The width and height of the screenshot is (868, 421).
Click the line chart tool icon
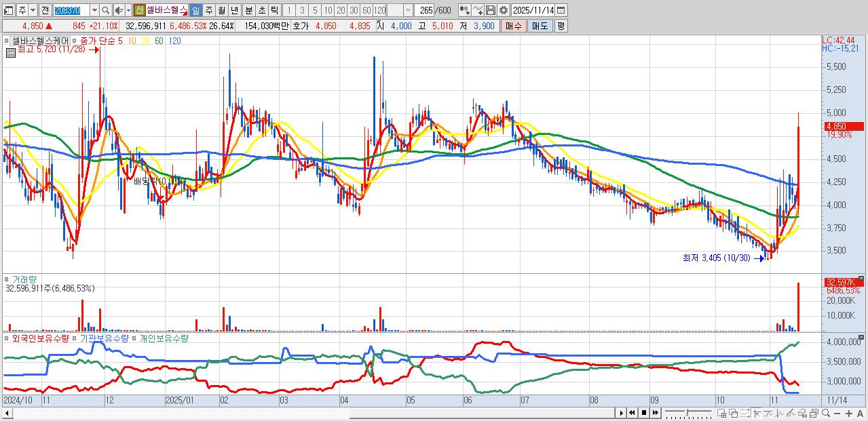tap(478, 10)
